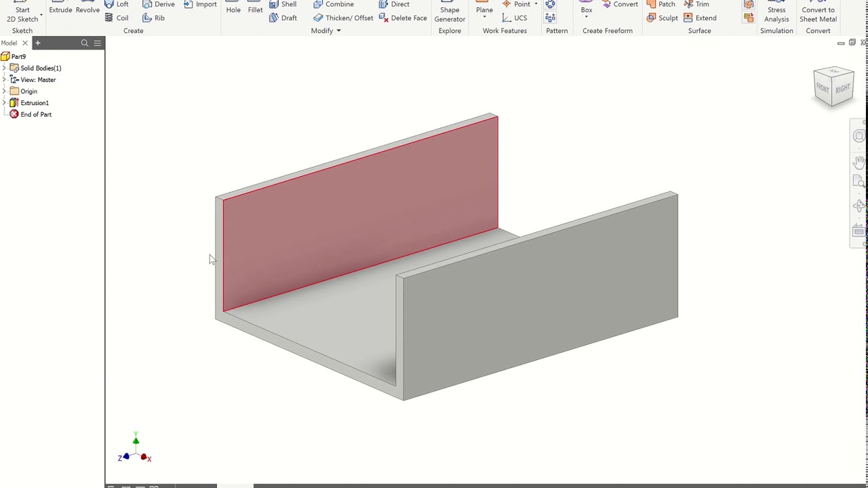Screen dimensions: 868x488
Task: Click the full navigation wheel icon
Action: [x=859, y=136]
